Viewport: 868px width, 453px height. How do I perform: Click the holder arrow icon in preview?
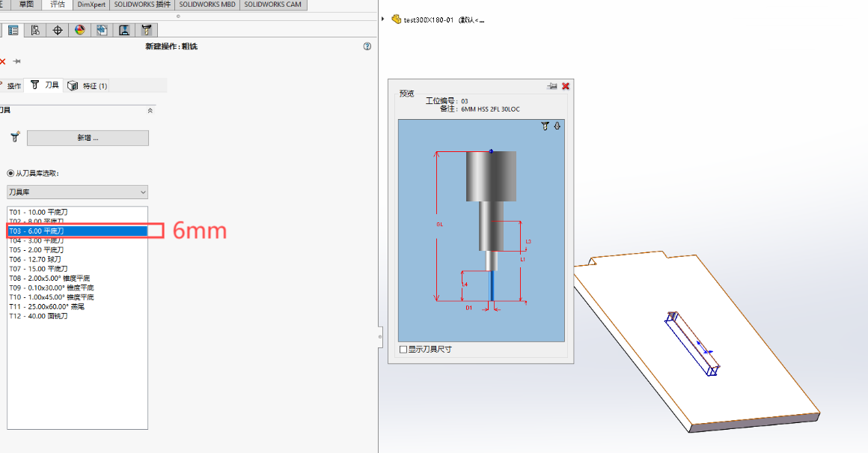[x=557, y=127]
